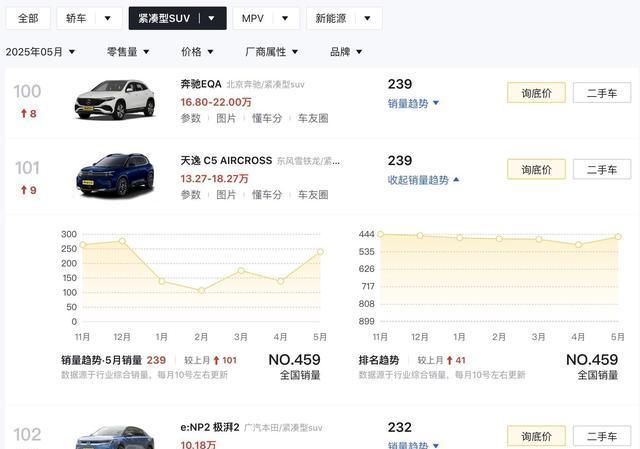The image size is (640, 449).
Task: Select the 紧凑型SUV tab
Action: 164,18
